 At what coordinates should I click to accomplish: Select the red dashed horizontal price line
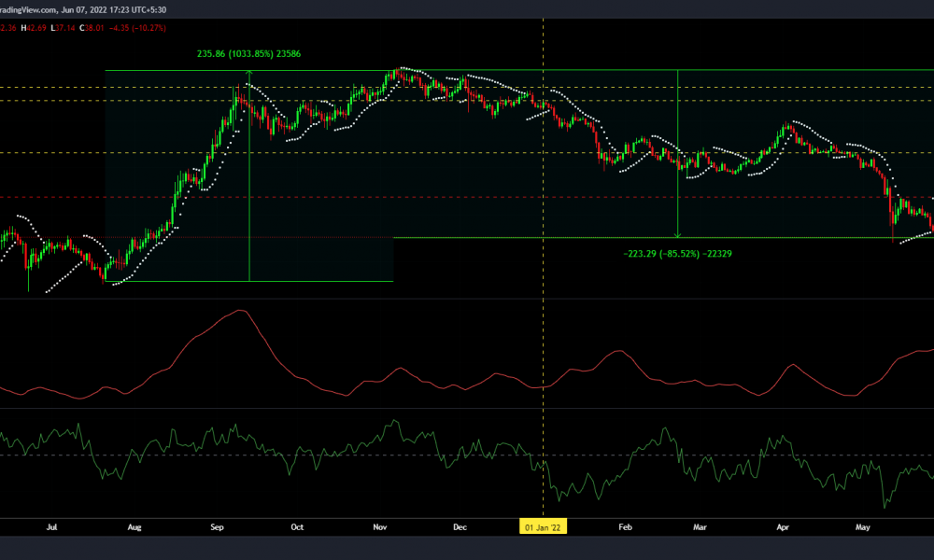467,197
